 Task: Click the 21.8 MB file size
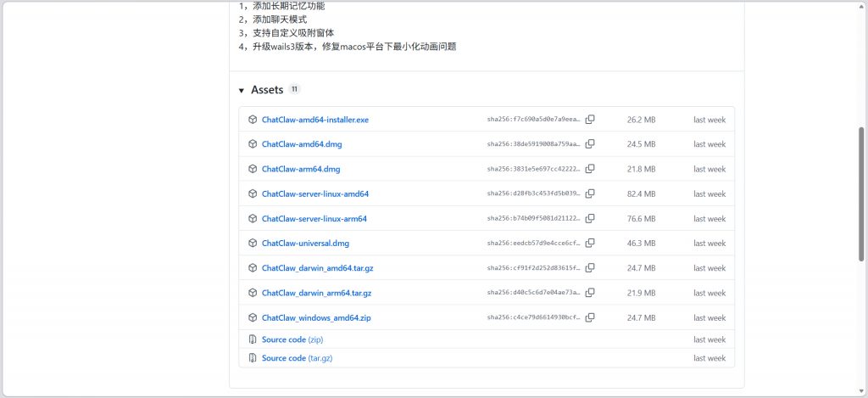pyautogui.click(x=641, y=169)
